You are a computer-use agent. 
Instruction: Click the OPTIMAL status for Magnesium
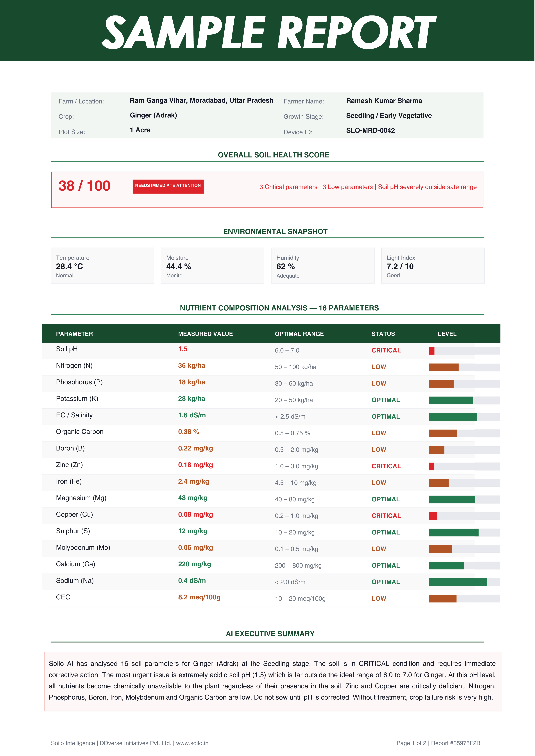386,499
